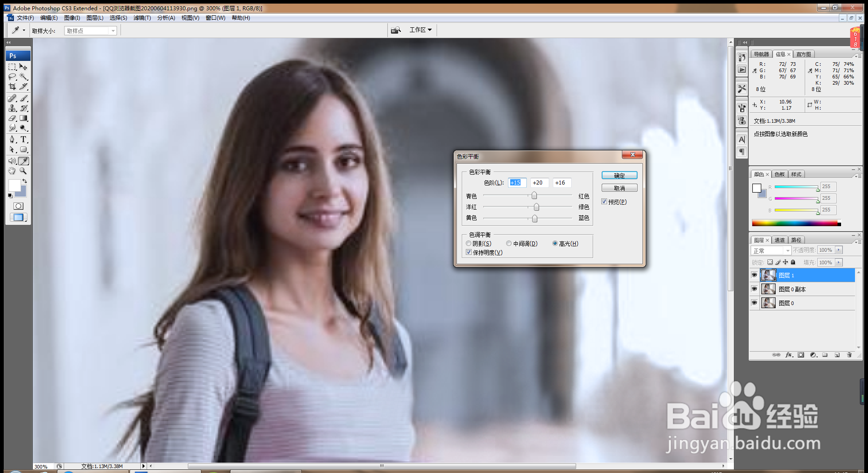Open the Layers panel options menu

858,242
